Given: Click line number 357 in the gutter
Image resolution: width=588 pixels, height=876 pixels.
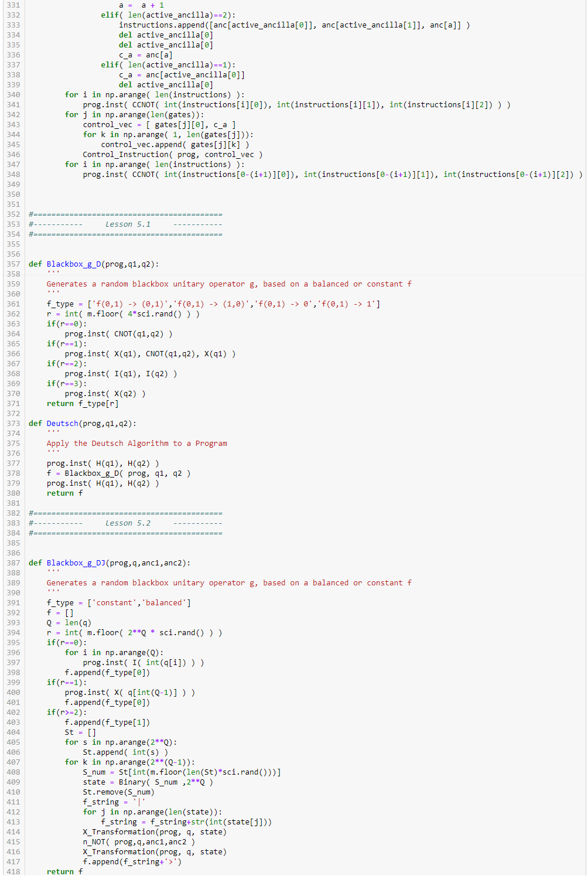Looking at the screenshot, I should [x=13, y=264].
